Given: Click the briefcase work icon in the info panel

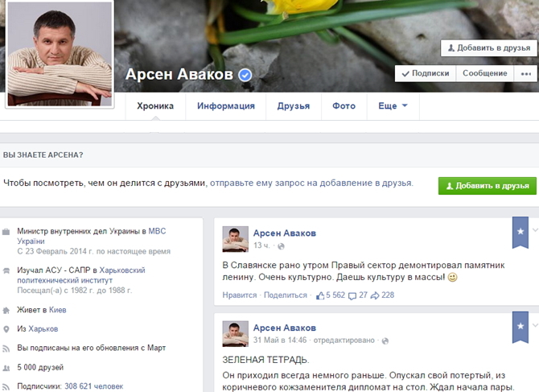Looking at the screenshot, I should pyautogui.click(x=6, y=232).
